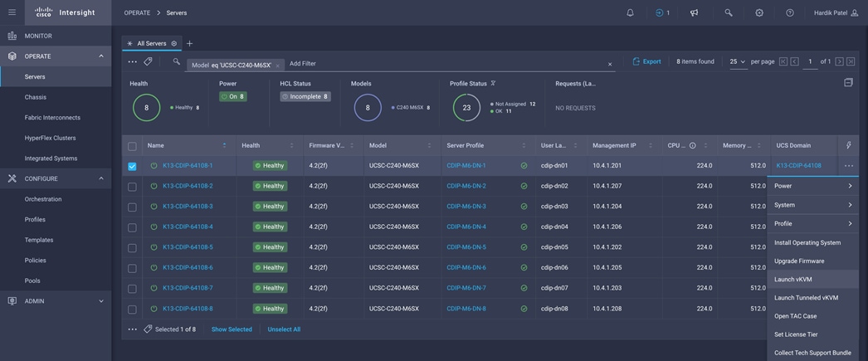Open server link K13-CDIP-64108-4

coord(188,227)
